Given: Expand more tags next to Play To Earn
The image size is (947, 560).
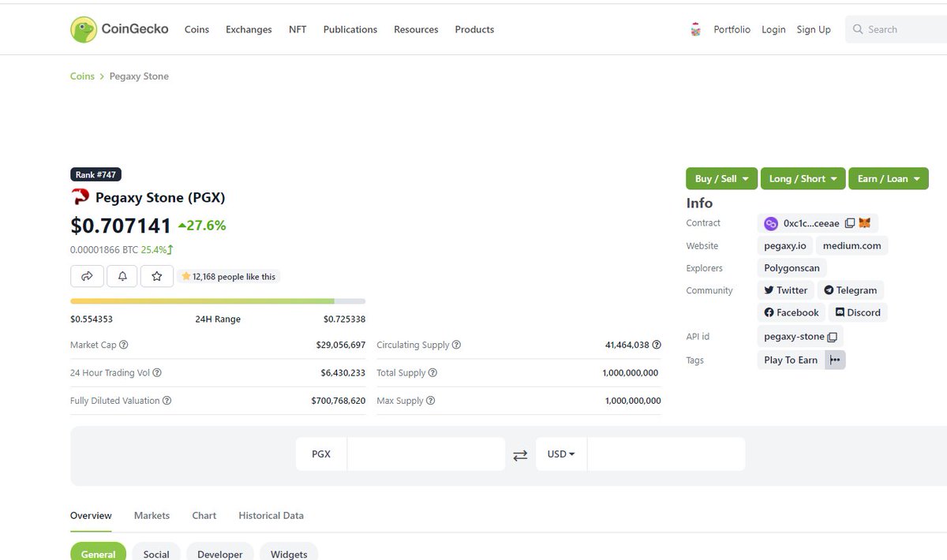Looking at the screenshot, I should [835, 360].
